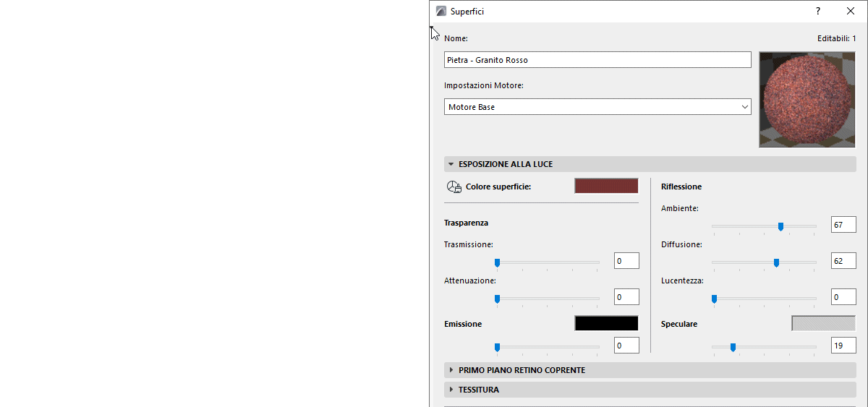Image resolution: width=868 pixels, height=407 pixels.
Task: Click the red granite sphere preview thumbnail
Action: point(807,100)
